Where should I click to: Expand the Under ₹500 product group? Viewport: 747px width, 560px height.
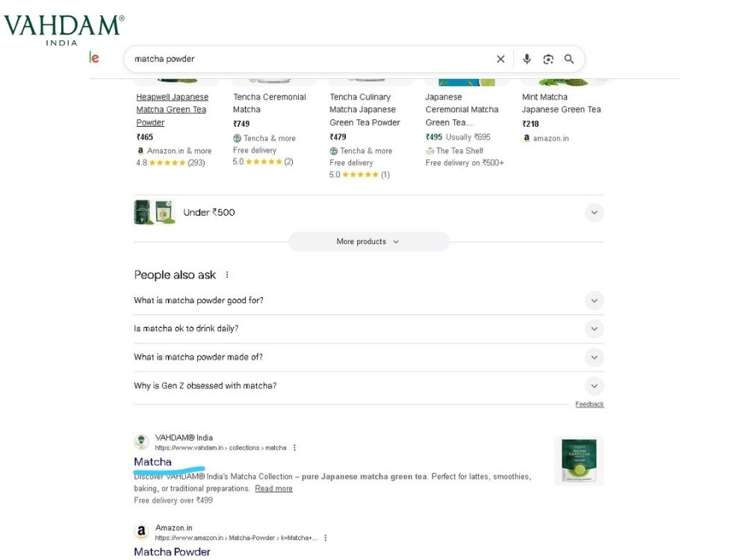tap(594, 213)
